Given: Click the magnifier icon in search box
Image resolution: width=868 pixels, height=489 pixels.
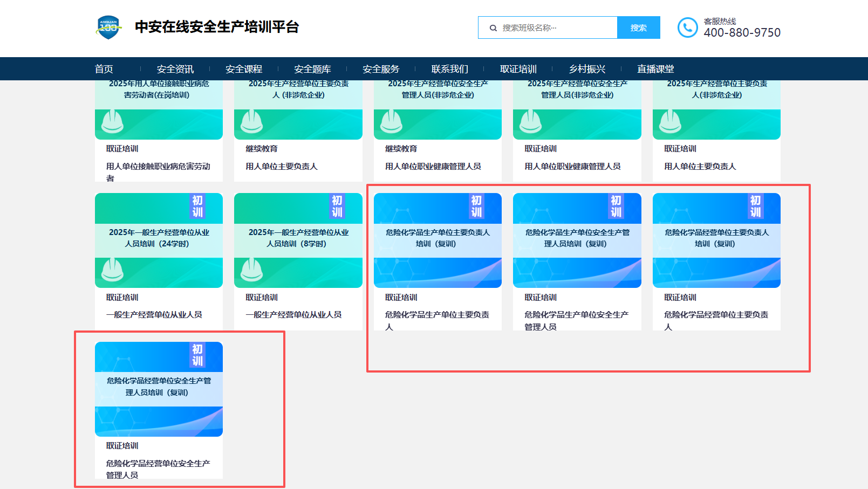Looking at the screenshot, I should tap(493, 28).
